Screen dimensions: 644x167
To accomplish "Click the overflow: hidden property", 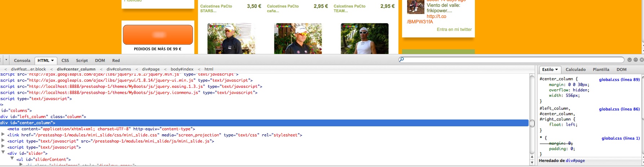I will pyautogui.click(x=569, y=90).
